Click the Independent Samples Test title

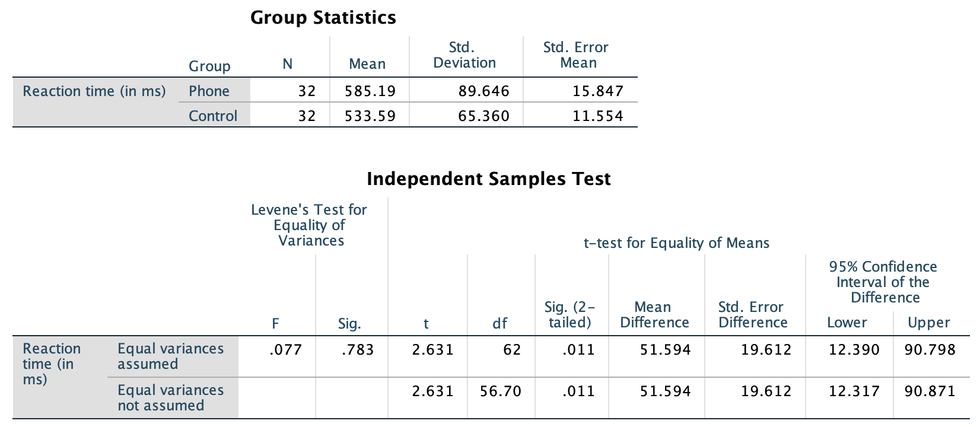point(488,179)
